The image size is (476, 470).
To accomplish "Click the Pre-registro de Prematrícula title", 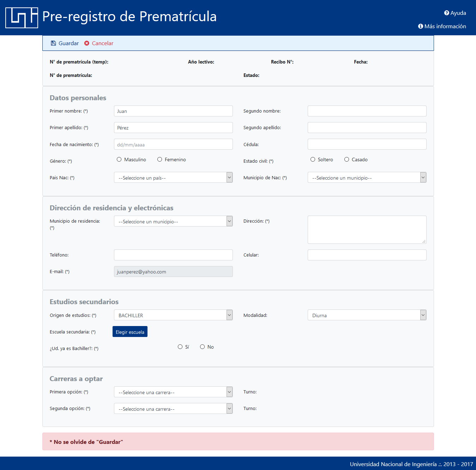I will [129, 17].
